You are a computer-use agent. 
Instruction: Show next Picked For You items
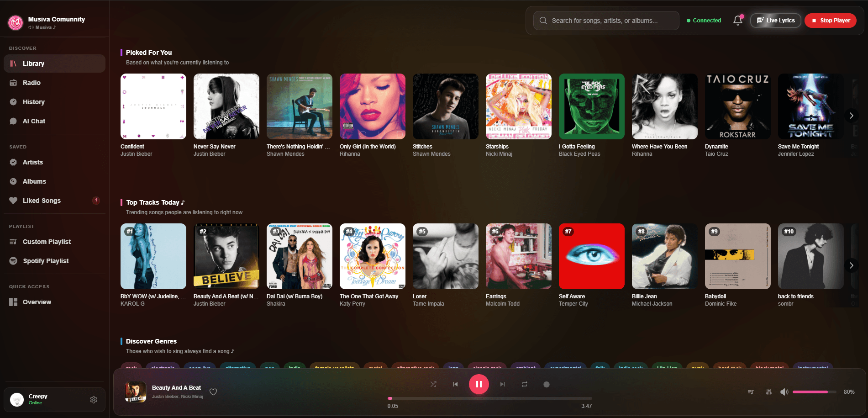click(851, 116)
